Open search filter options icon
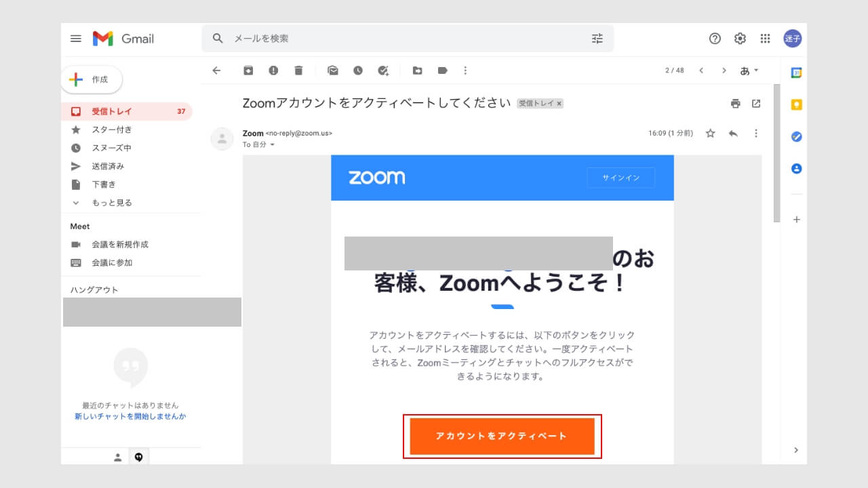868x488 pixels. click(597, 39)
